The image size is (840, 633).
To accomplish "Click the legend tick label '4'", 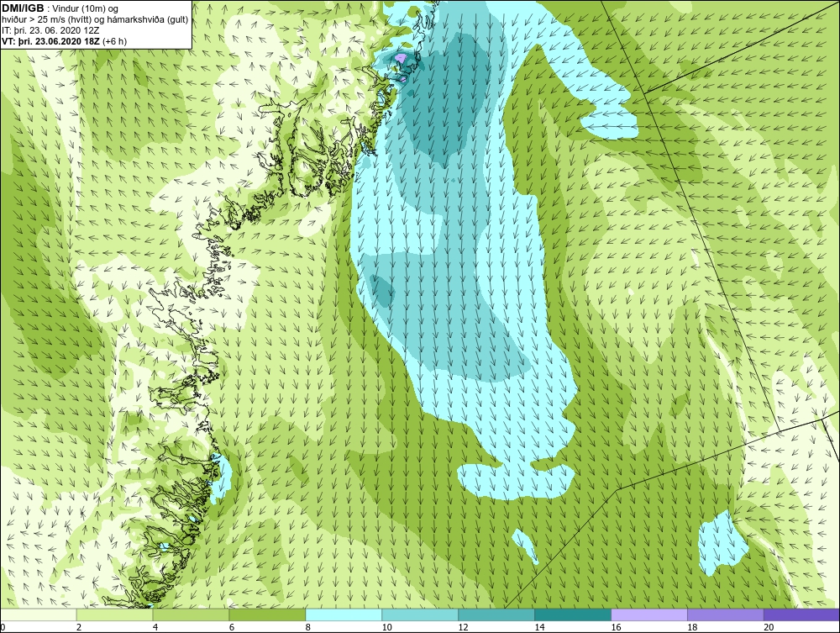I will [155, 627].
